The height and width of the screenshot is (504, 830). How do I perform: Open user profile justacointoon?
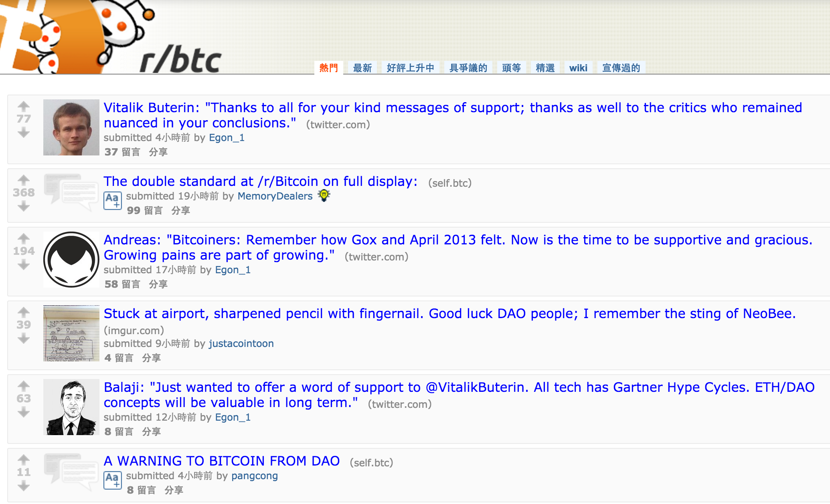tap(241, 343)
